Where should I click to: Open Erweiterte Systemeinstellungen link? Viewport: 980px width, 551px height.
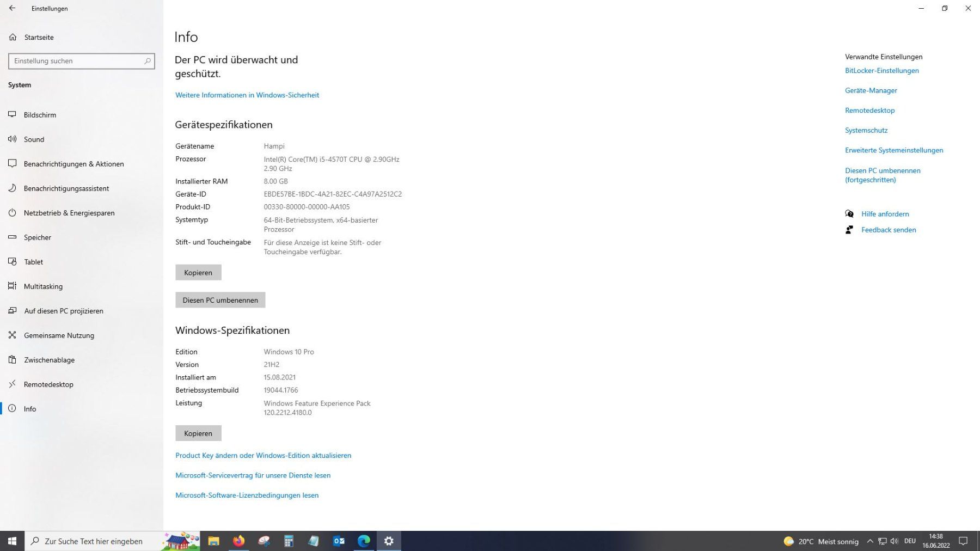pyautogui.click(x=894, y=150)
